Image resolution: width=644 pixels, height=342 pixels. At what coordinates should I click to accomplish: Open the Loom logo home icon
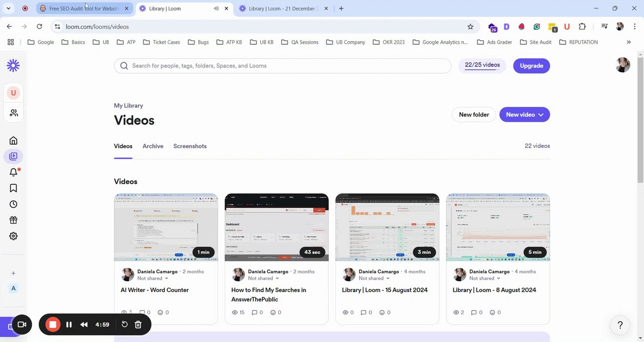13,66
